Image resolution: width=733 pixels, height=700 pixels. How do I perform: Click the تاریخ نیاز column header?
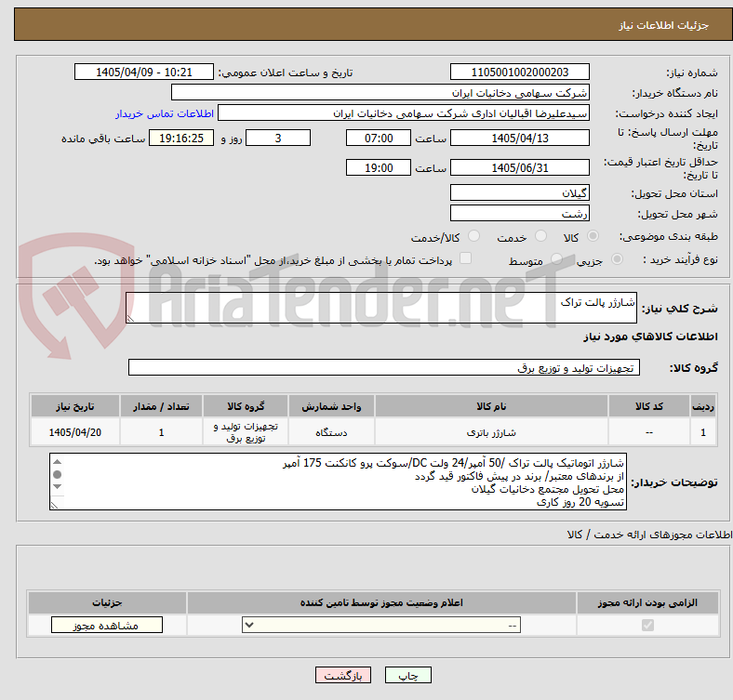point(74,406)
